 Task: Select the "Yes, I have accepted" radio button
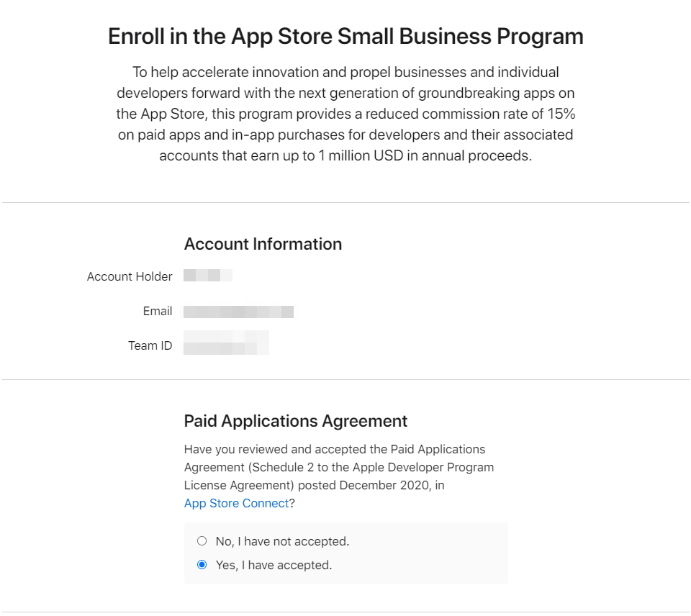pyautogui.click(x=202, y=565)
